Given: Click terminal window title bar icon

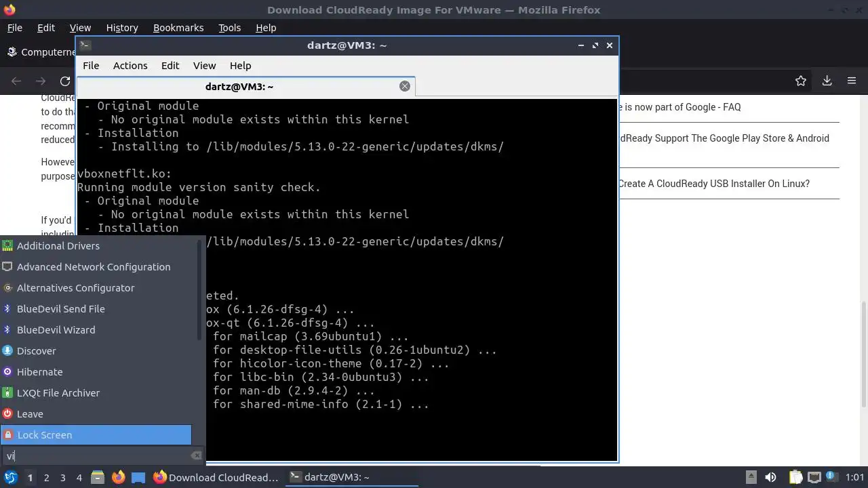Looking at the screenshot, I should [85, 45].
